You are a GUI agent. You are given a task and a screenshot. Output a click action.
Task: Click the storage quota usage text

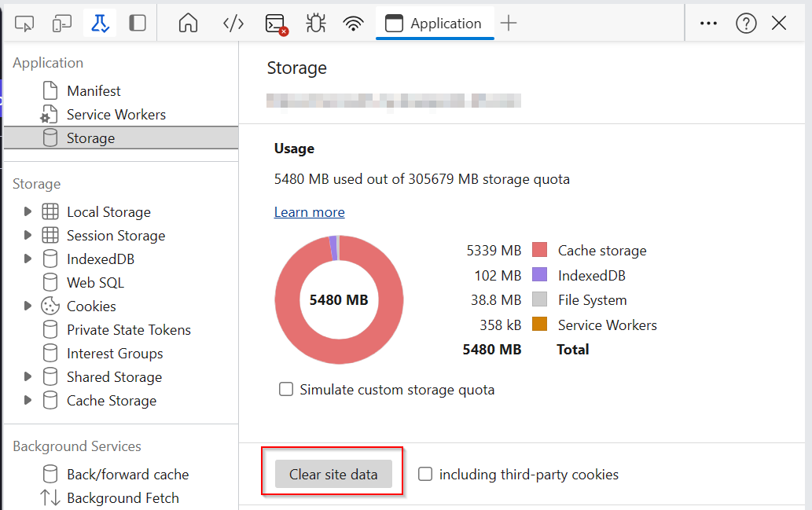421,179
